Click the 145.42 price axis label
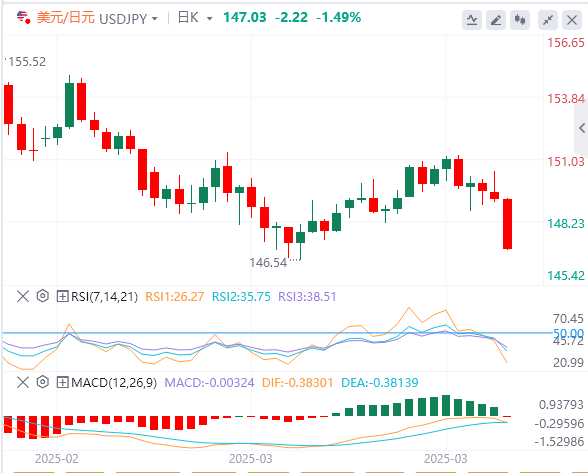588x473 pixels. coord(566,276)
